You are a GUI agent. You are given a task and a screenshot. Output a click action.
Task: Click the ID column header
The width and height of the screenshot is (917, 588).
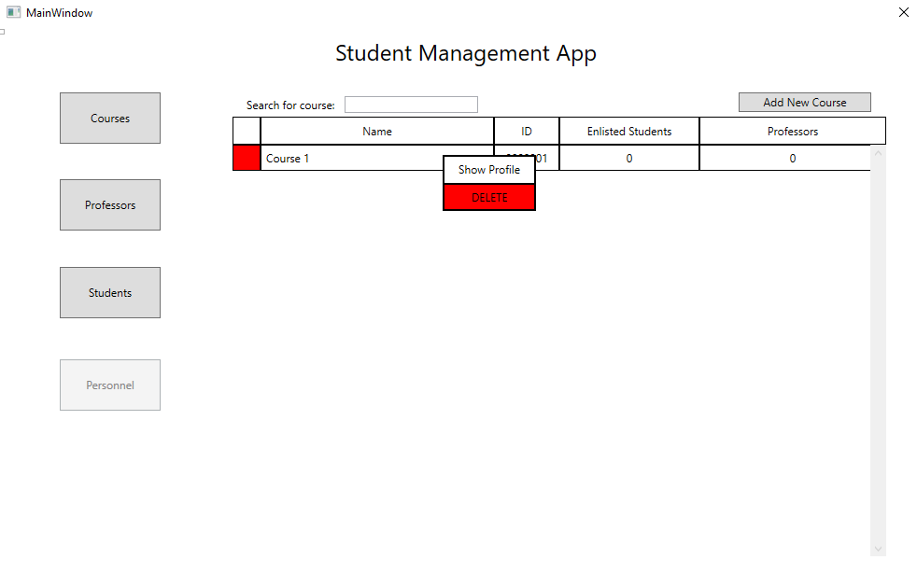tap(527, 132)
